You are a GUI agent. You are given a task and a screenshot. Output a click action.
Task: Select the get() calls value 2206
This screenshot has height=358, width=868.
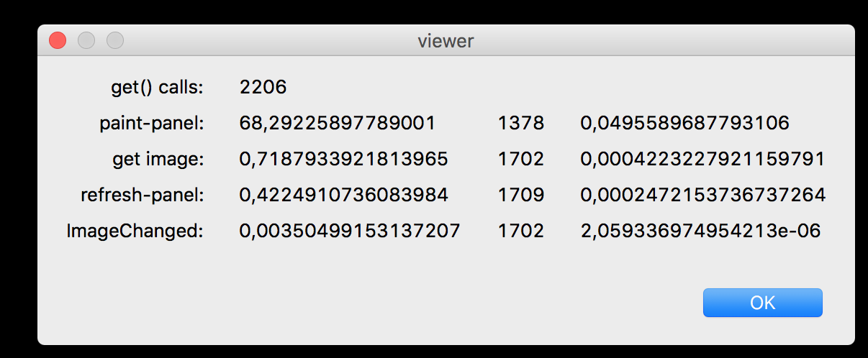coord(263,88)
